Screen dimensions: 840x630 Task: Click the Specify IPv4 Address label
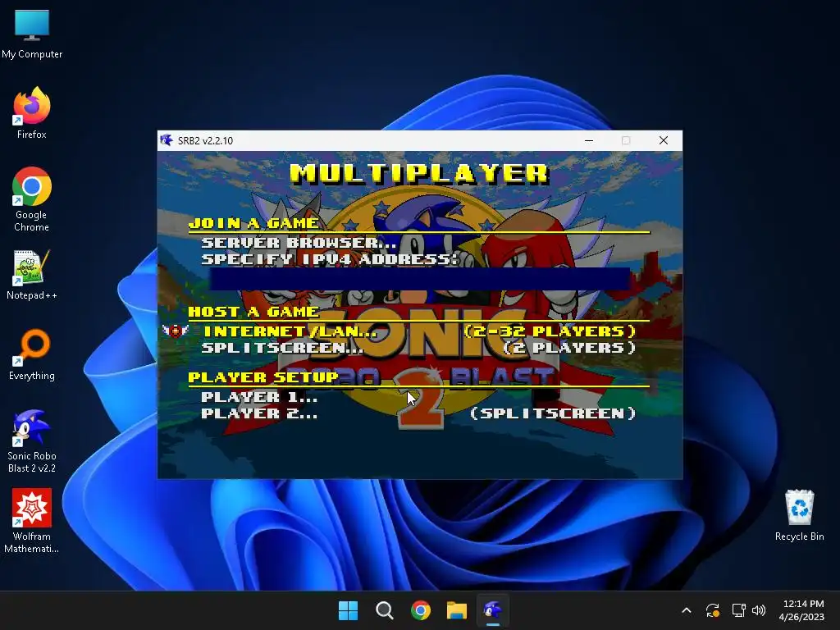pyautogui.click(x=330, y=259)
